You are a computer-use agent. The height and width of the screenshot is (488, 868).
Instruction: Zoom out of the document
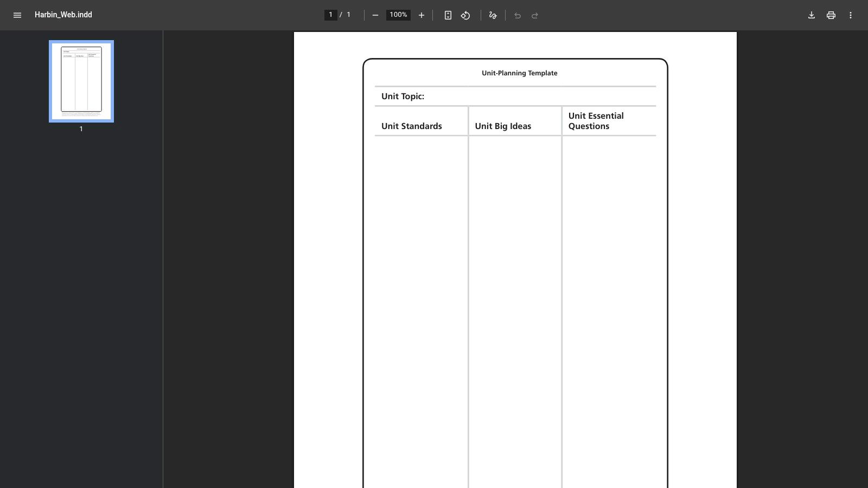pyautogui.click(x=375, y=15)
